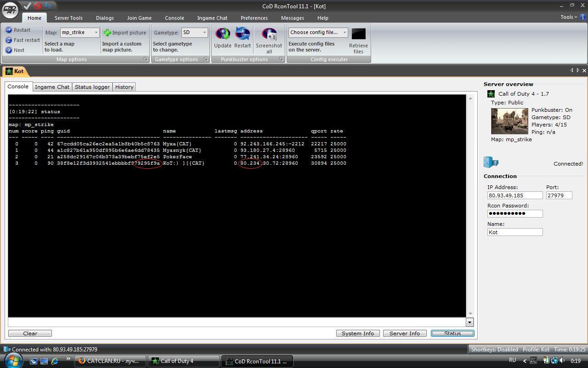
Task: Click the Server Info button
Action: [x=405, y=333]
